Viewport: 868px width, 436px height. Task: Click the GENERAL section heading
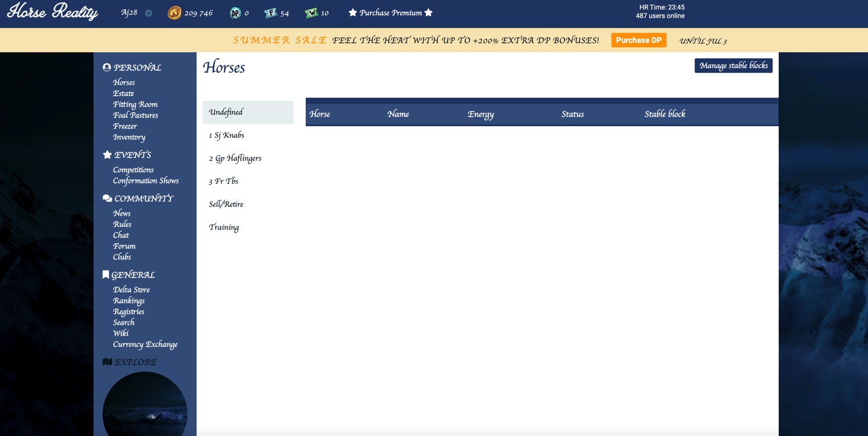click(133, 275)
